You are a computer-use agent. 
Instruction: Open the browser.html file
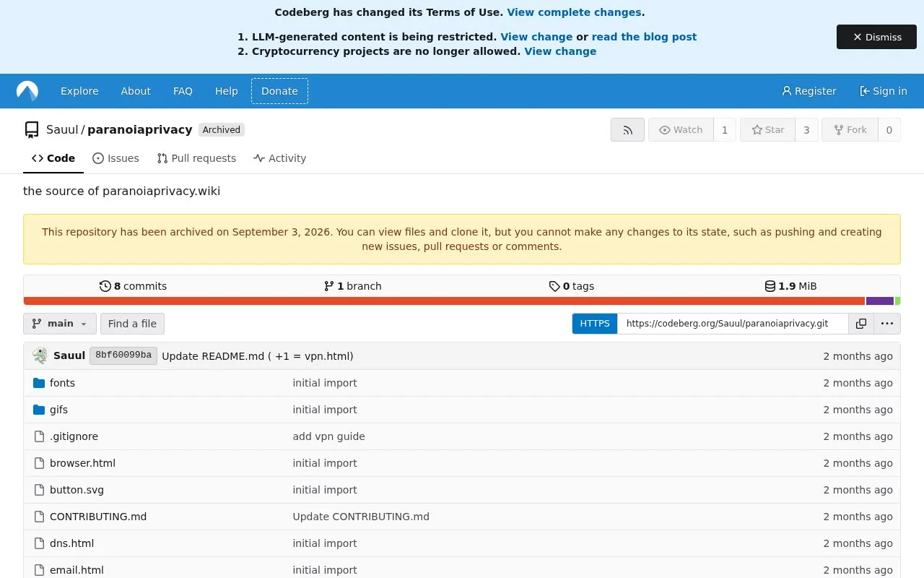82,463
